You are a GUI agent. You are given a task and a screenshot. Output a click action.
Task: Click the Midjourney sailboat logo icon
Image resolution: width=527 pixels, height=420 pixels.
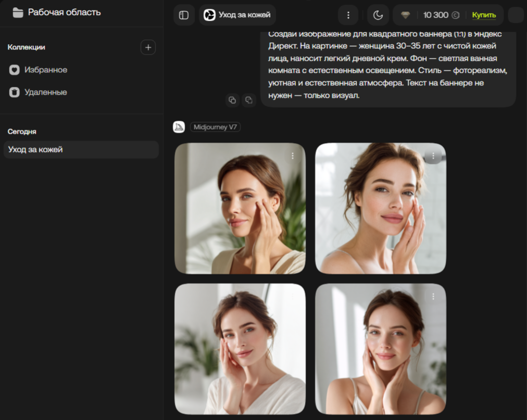179,127
